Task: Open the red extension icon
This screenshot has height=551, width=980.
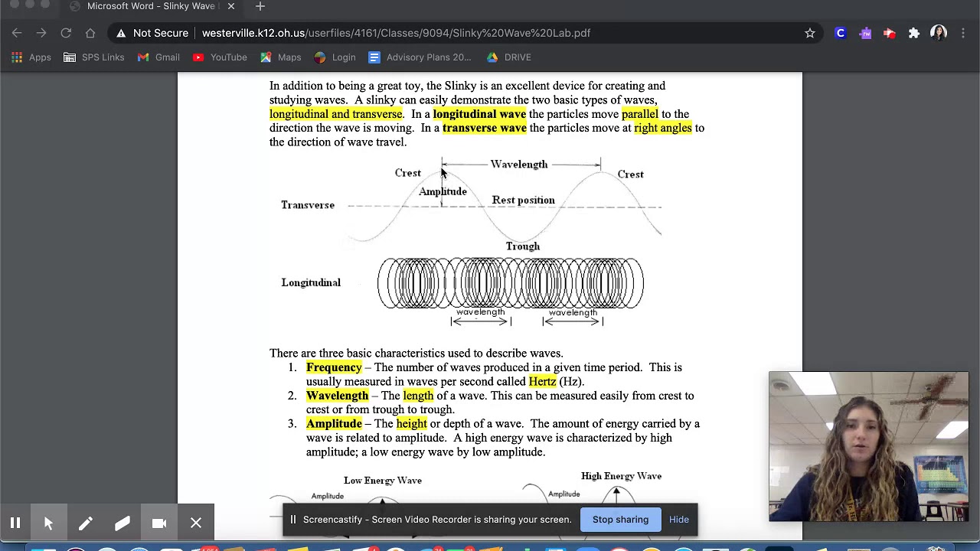Action: 890,33
